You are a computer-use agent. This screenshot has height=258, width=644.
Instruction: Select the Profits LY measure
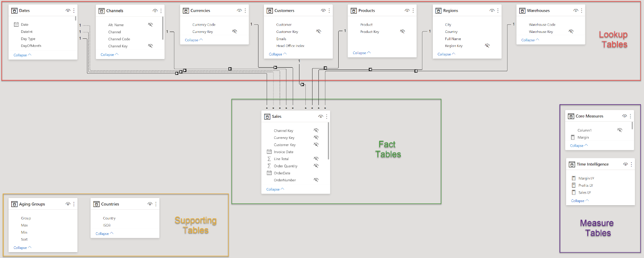click(585, 185)
